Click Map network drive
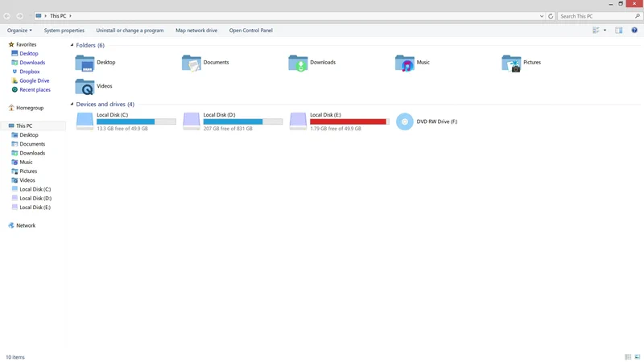This screenshot has height=362, width=644. tap(196, 31)
